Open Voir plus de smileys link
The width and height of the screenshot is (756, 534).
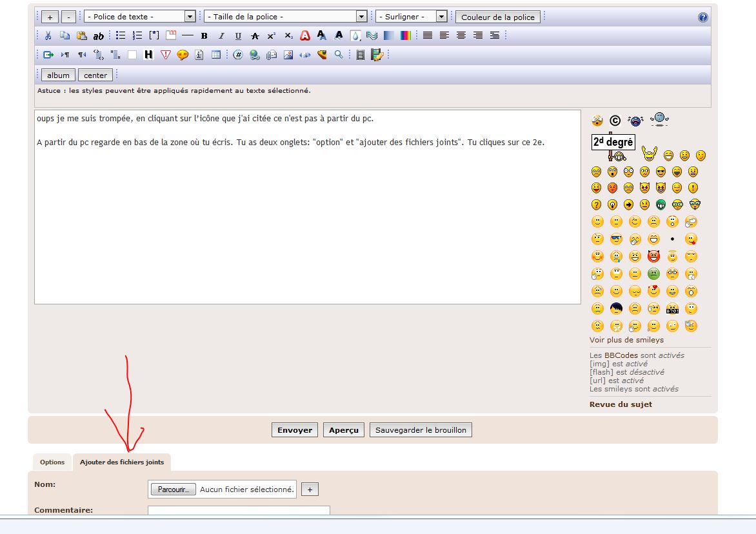(x=626, y=340)
